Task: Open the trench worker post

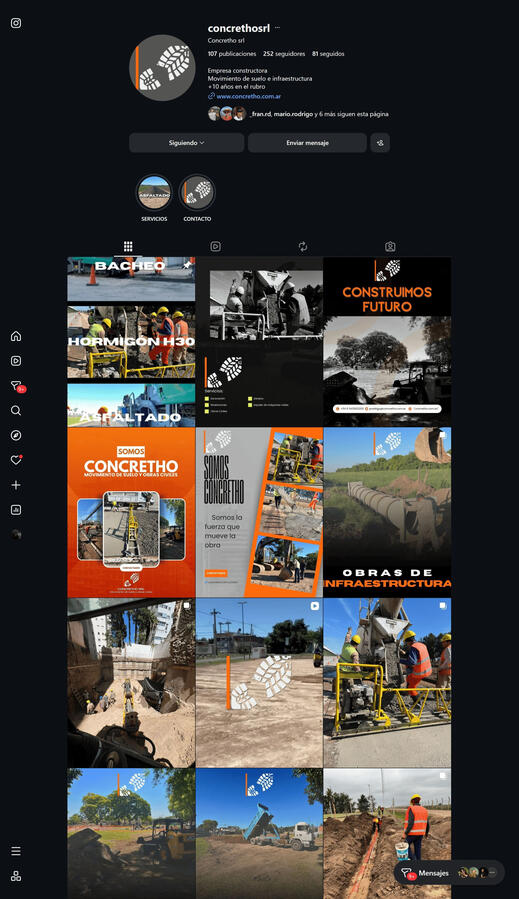Action: click(387, 834)
